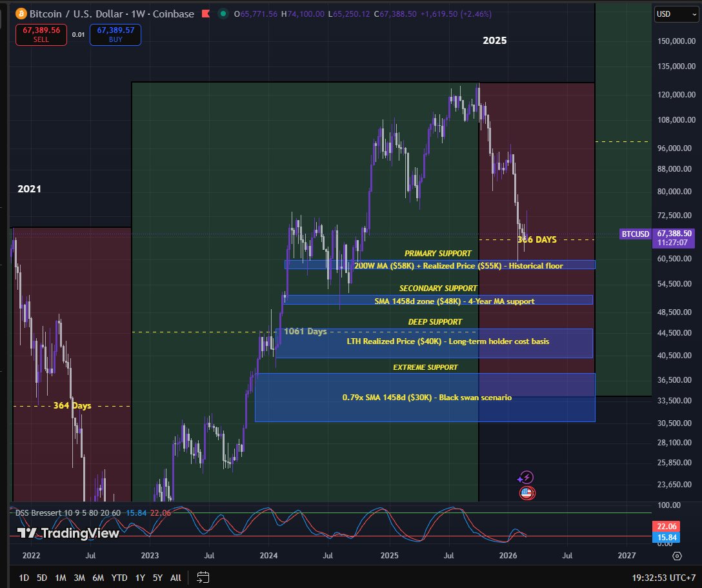702x588 pixels.
Task: Select the 5D time range
Action: (x=42, y=578)
